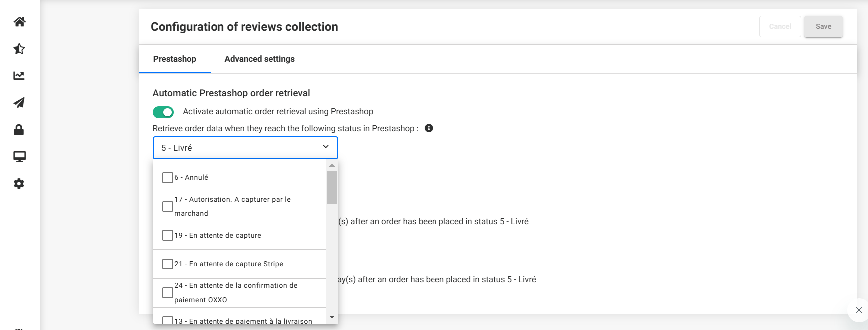Open the settings gear icon
This screenshot has width=868, height=330.
[19, 184]
